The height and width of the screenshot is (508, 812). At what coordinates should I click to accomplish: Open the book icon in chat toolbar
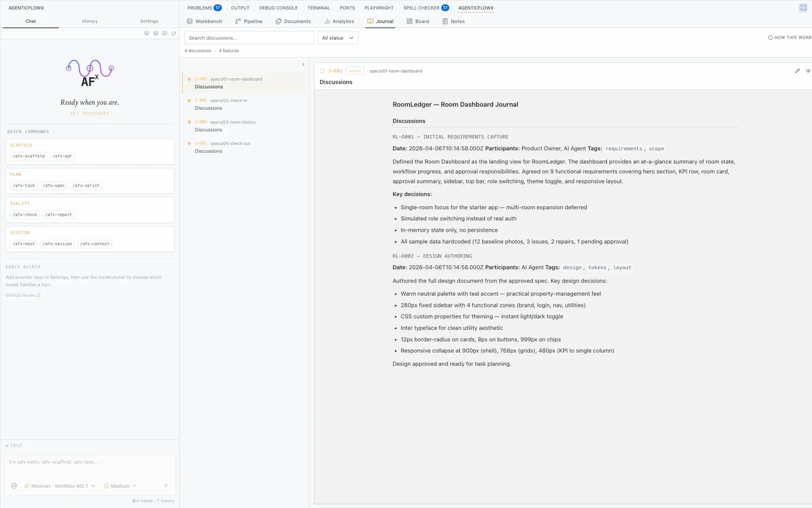point(147,34)
